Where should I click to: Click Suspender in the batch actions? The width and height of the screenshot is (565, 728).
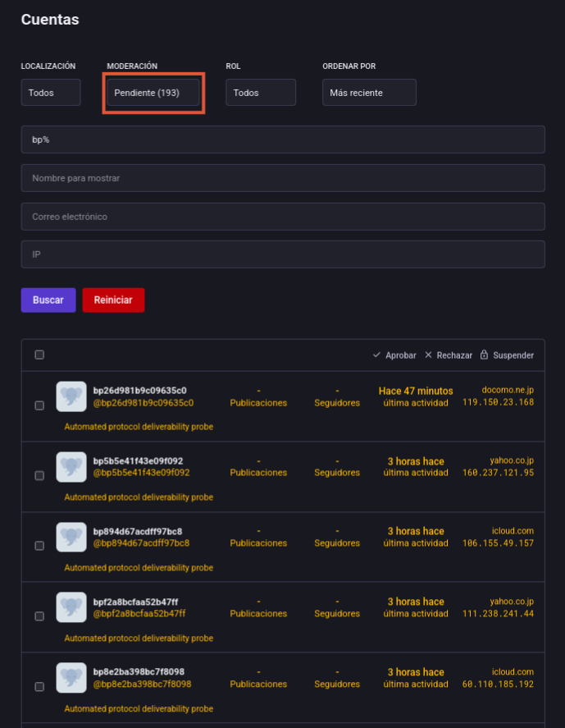click(x=507, y=355)
